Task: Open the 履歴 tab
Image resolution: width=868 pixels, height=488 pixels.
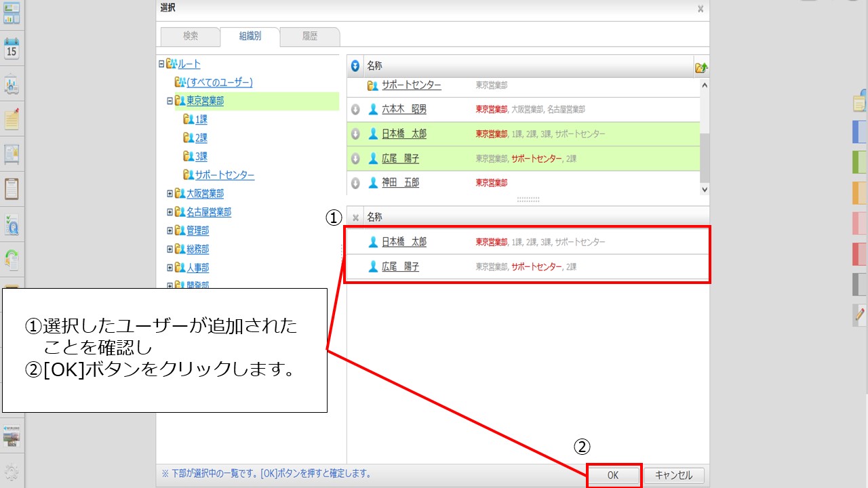Action: (x=310, y=37)
